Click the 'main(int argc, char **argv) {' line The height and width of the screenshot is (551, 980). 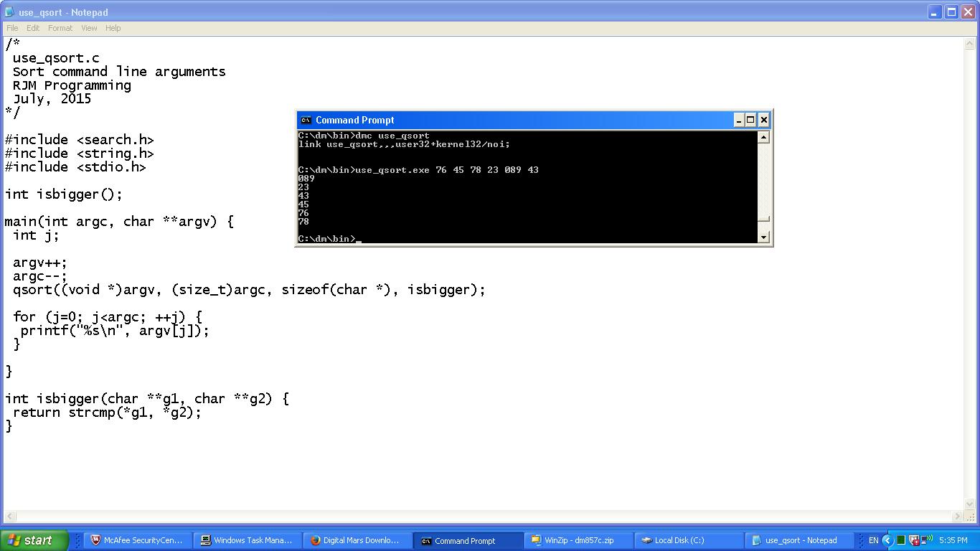point(119,222)
